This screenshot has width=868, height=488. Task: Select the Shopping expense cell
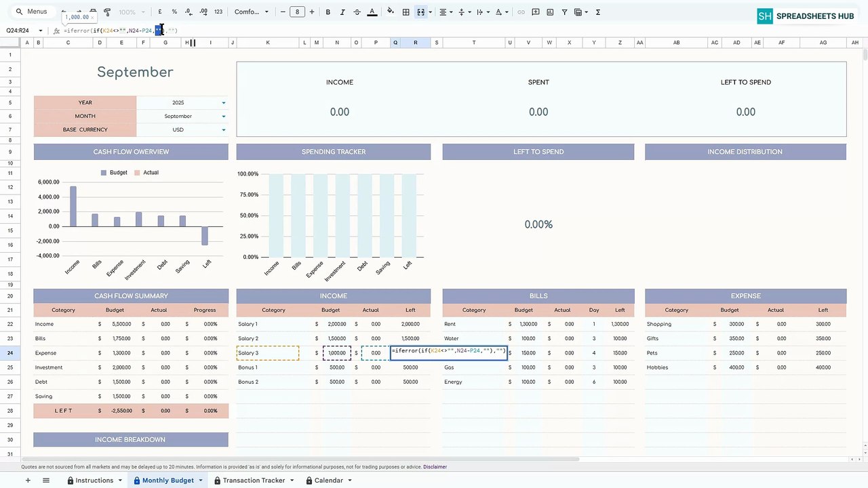(x=676, y=324)
